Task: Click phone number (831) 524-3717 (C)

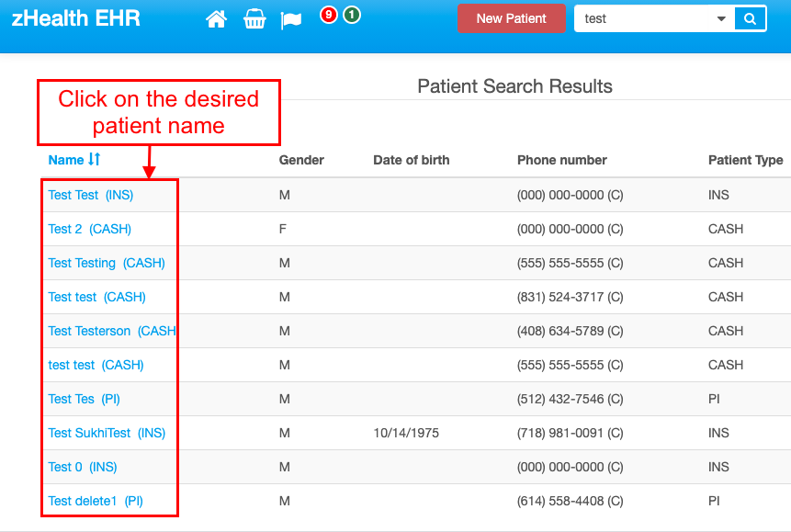Action: point(570,297)
